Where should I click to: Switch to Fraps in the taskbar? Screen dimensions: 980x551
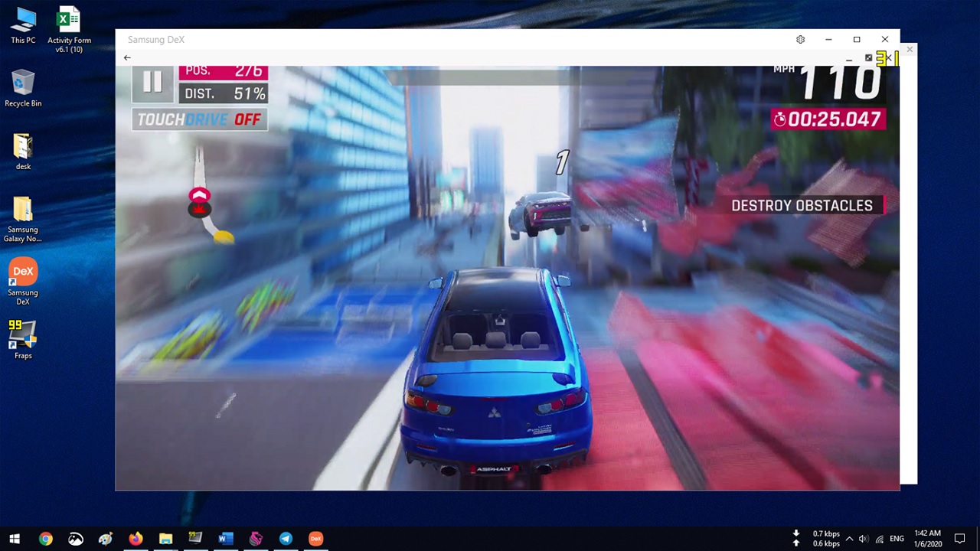coord(195,539)
